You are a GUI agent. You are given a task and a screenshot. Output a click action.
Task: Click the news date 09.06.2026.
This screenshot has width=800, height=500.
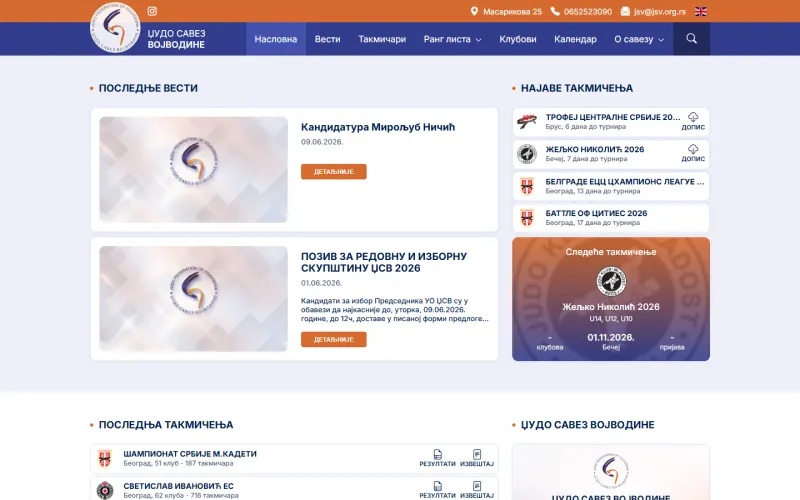(x=322, y=142)
